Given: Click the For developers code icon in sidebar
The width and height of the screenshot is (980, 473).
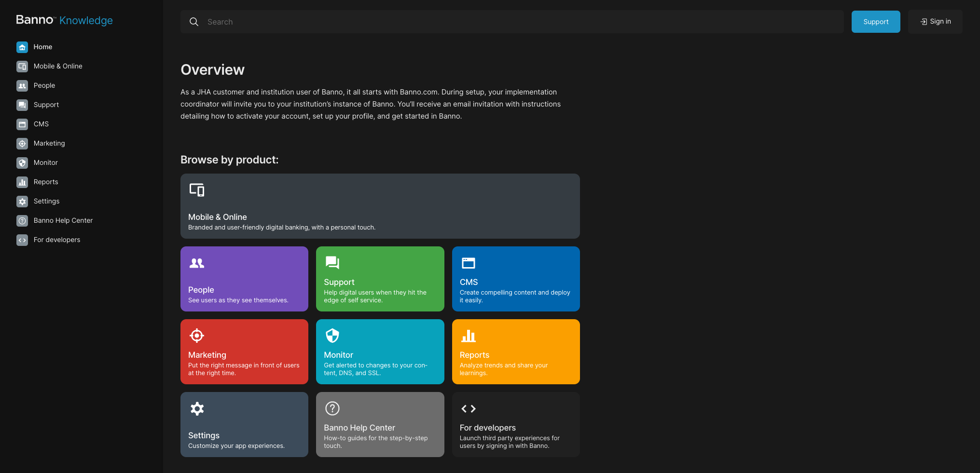Looking at the screenshot, I should pyautogui.click(x=22, y=240).
